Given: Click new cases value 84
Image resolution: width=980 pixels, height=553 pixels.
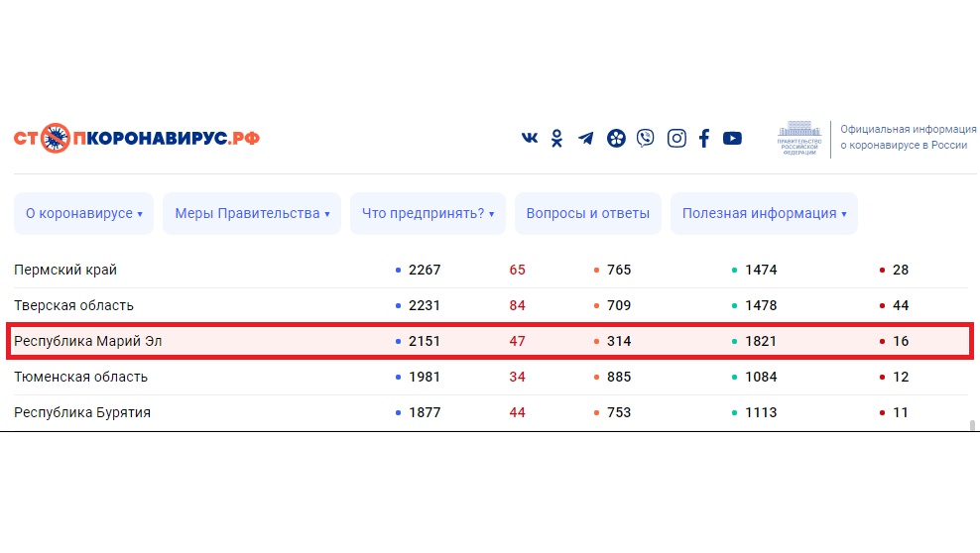Looking at the screenshot, I should point(517,305).
